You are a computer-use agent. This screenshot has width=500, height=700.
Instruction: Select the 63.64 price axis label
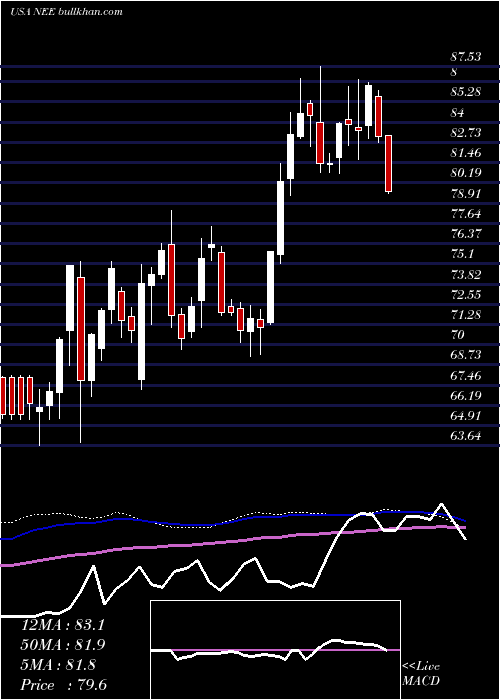pyautogui.click(x=467, y=436)
